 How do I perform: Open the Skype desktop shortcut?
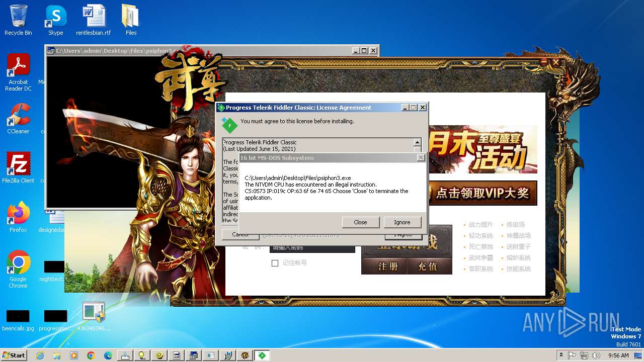55,20
